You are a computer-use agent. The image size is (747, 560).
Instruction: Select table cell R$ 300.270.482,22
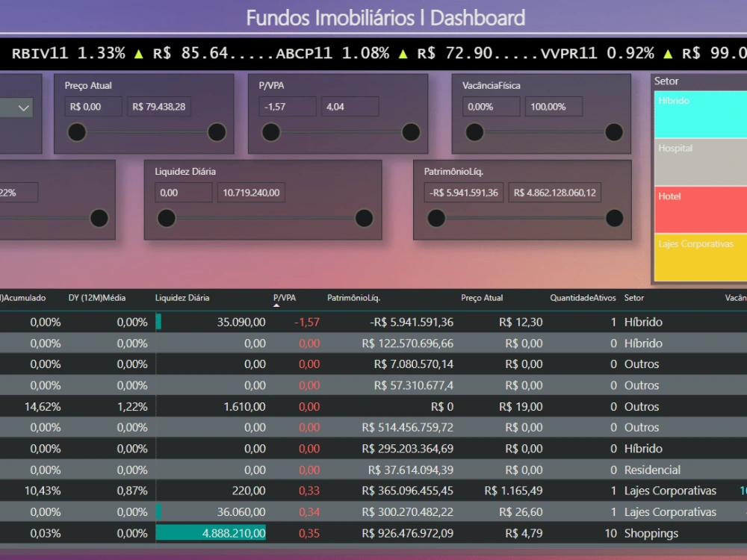[407, 512]
